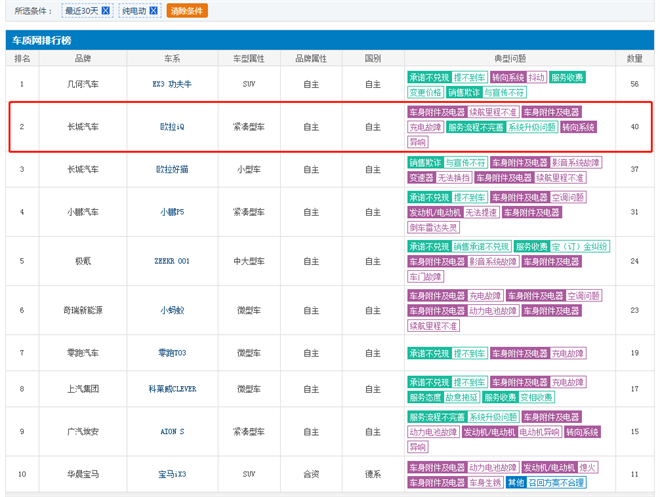Select the 熄火 issue tag
The image size is (660, 497).
tap(588, 468)
